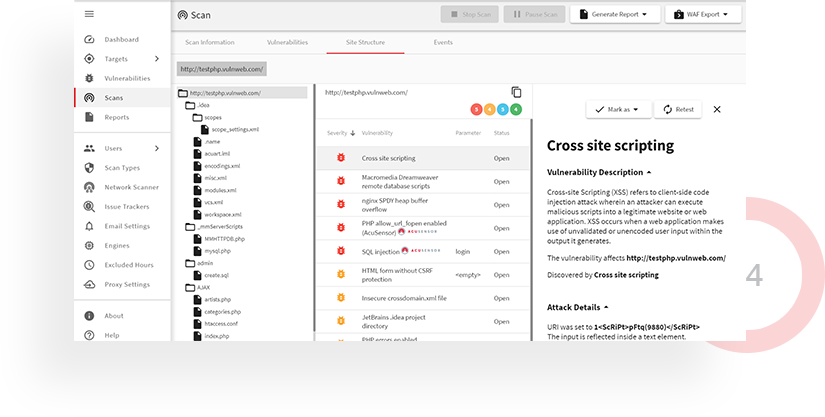Switch to the Vulnerabilities tab
825x417 pixels.
click(287, 42)
